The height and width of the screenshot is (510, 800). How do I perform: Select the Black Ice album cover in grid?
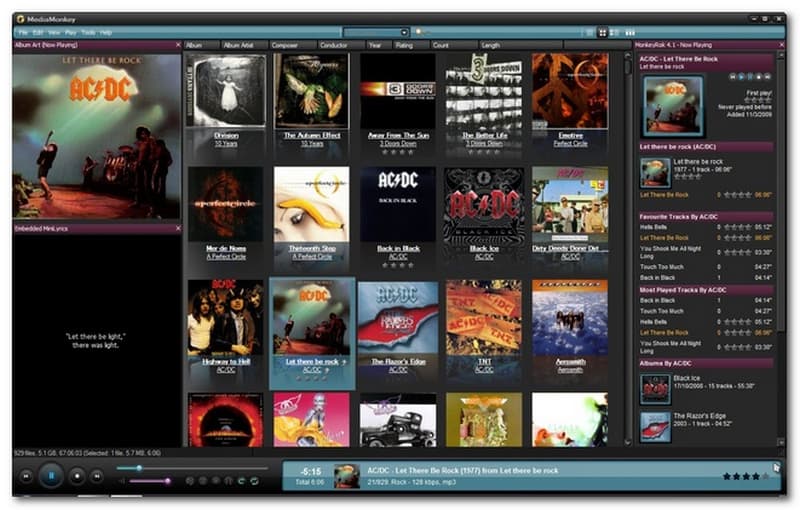point(484,204)
